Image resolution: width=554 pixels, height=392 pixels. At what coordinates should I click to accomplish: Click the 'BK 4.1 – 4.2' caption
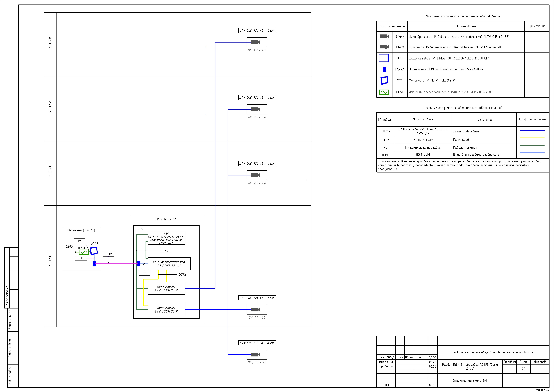click(257, 50)
